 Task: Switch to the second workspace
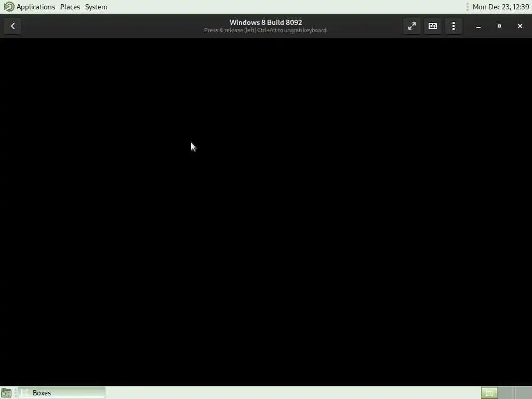pyautogui.click(x=506, y=393)
